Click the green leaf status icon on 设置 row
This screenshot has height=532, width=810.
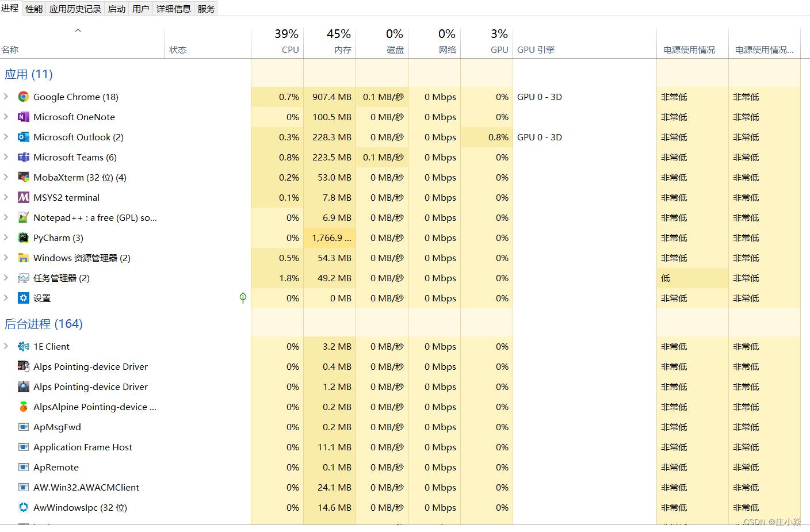click(243, 298)
